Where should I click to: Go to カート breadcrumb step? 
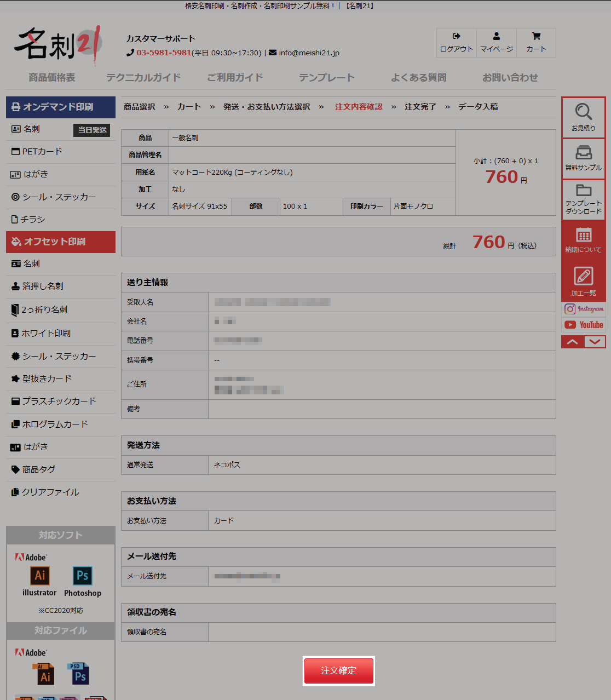[189, 107]
